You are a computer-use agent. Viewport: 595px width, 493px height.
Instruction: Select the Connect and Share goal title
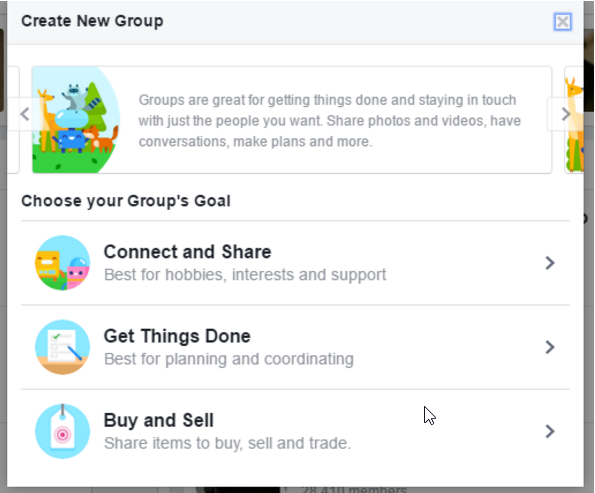pyautogui.click(x=187, y=252)
